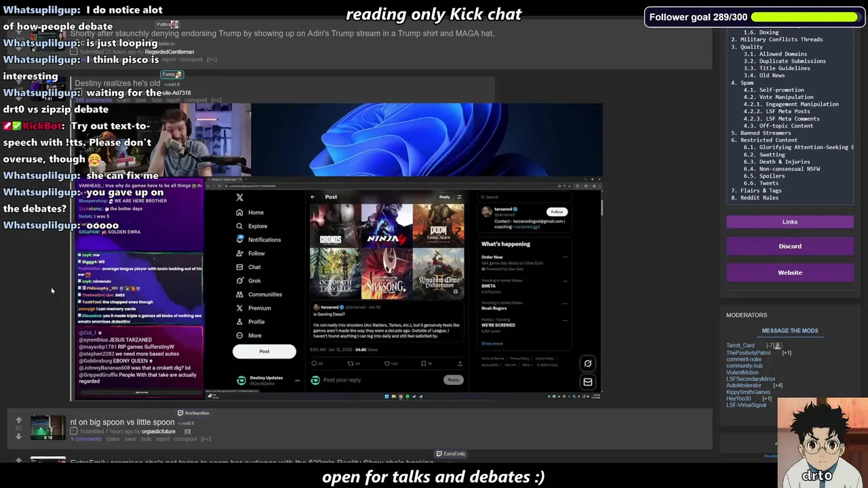
Task: Open Grok in X sidebar
Action: [248, 281]
